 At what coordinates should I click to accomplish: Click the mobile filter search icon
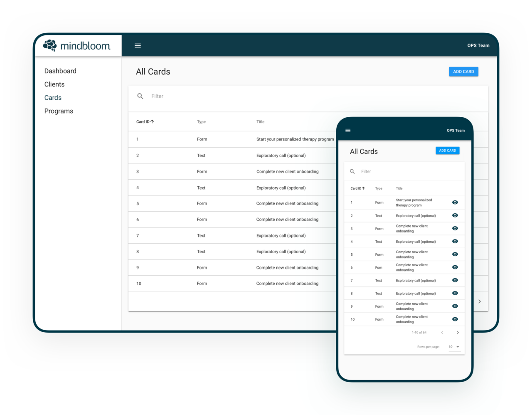click(352, 171)
